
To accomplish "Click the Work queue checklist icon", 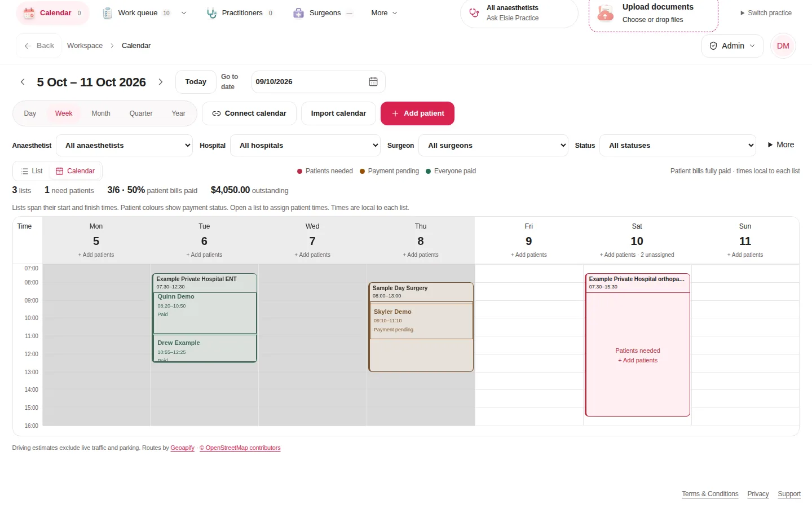I will pyautogui.click(x=108, y=13).
